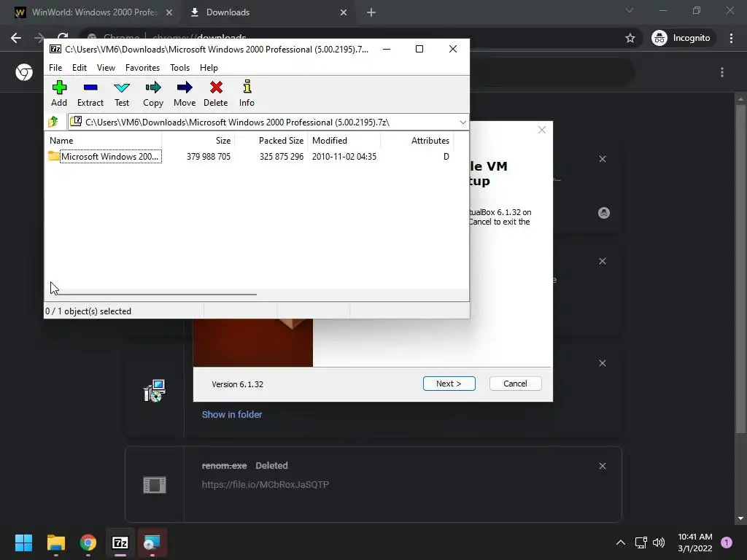Open the Favorites menu
Screen dimensions: 747x560
coord(142,68)
